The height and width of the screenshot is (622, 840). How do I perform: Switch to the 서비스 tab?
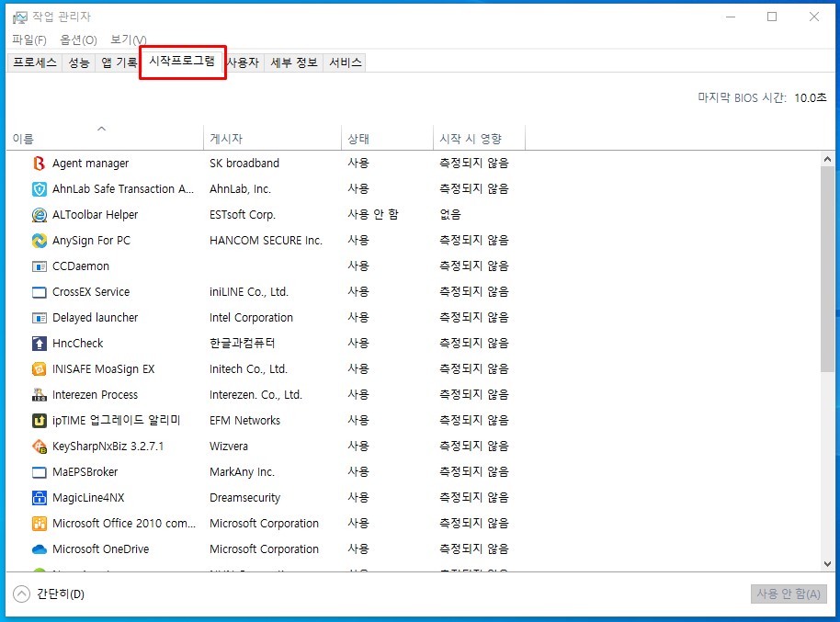345,62
